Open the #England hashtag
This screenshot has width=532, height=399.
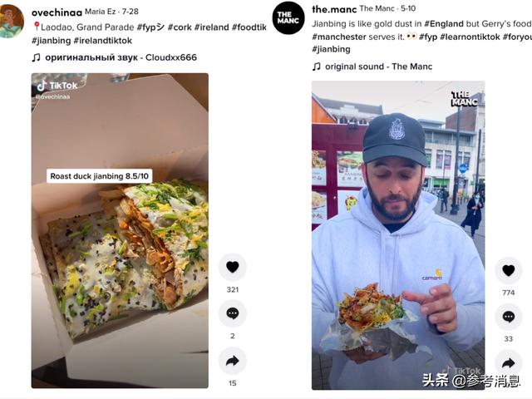tap(444, 24)
